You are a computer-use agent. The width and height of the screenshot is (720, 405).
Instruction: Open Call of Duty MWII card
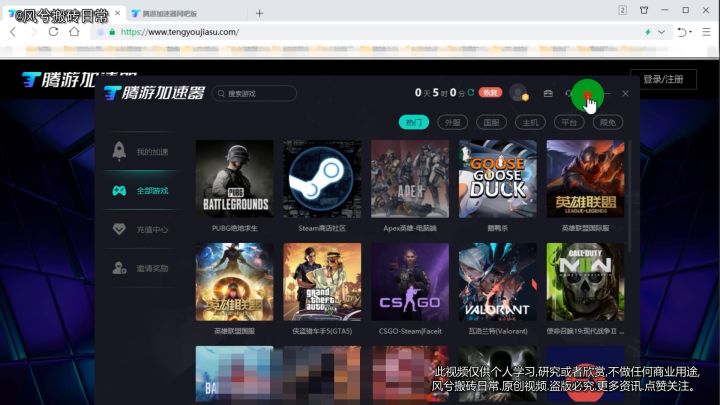[585, 282]
